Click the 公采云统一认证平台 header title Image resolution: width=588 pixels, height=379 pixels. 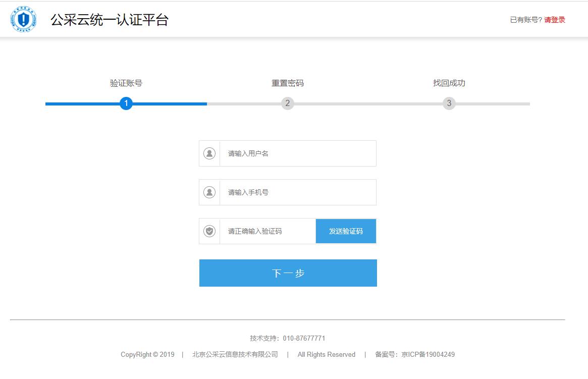[x=109, y=20]
